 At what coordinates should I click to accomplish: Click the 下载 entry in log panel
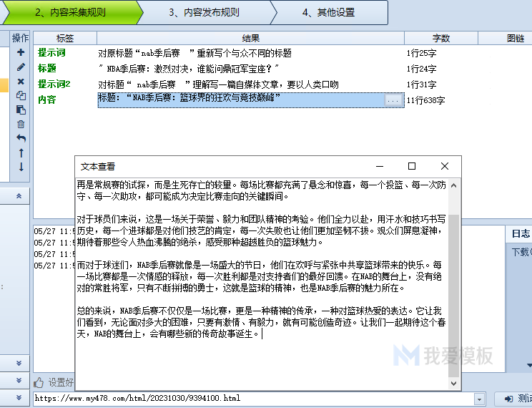tap(521, 252)
